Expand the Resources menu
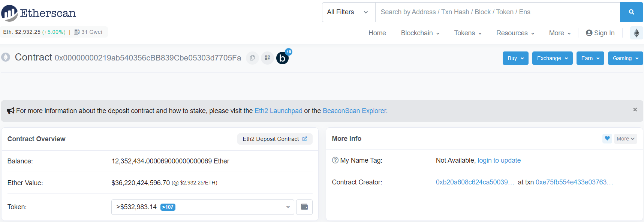This screenshot has height=222, width=644. (x=515, y=33)
